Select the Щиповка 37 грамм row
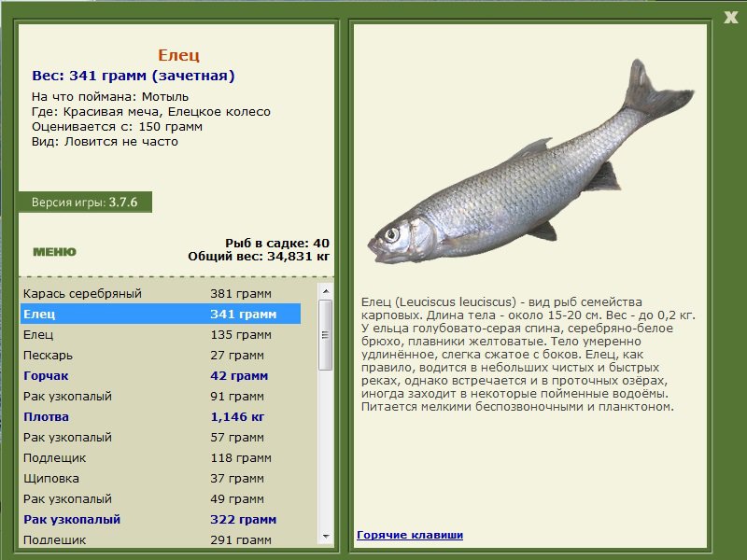This screenshot has width=747, height=560. click(x=161, y=478)
